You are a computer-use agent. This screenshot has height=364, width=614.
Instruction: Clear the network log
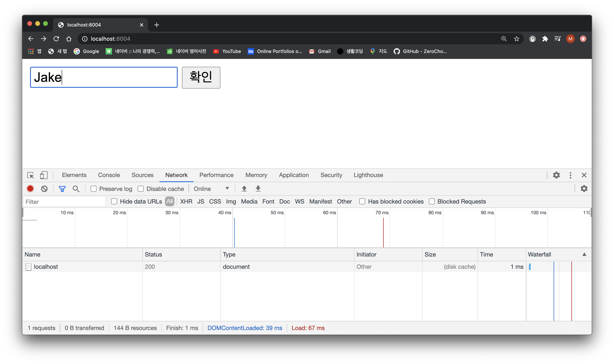click(x=44, y=189)
